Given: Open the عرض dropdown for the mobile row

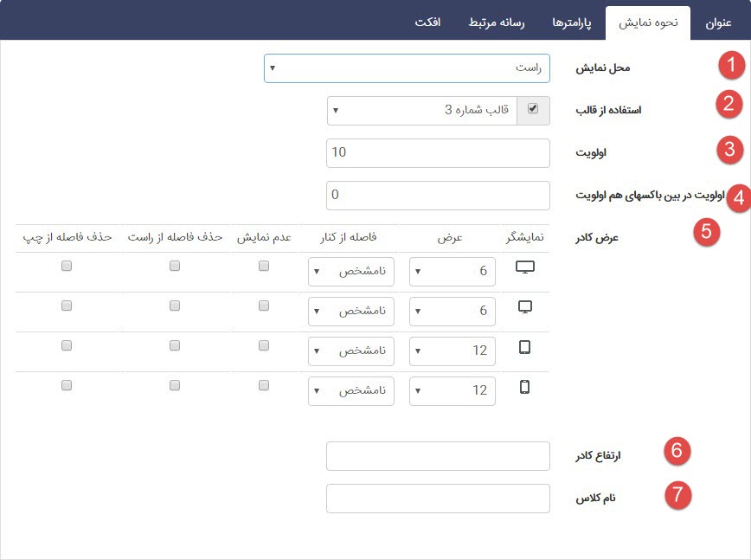Looking at the screenshot, I should coord(452,391).
